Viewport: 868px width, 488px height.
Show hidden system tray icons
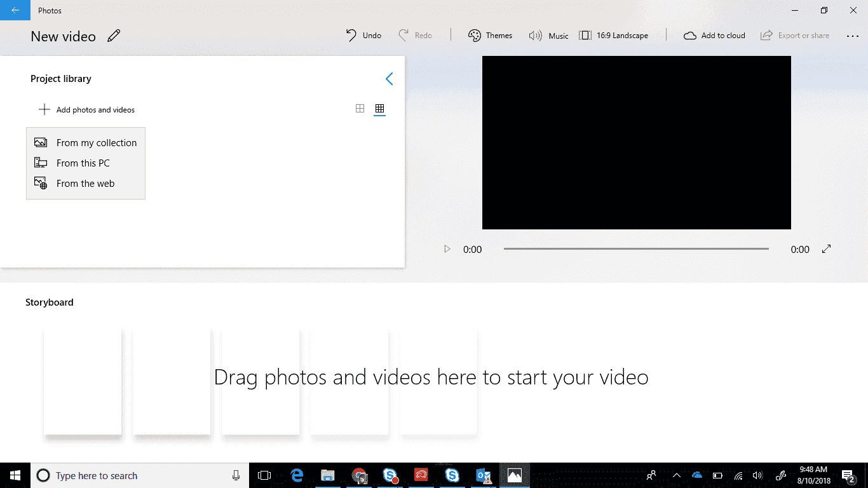[x=676, y=475]
